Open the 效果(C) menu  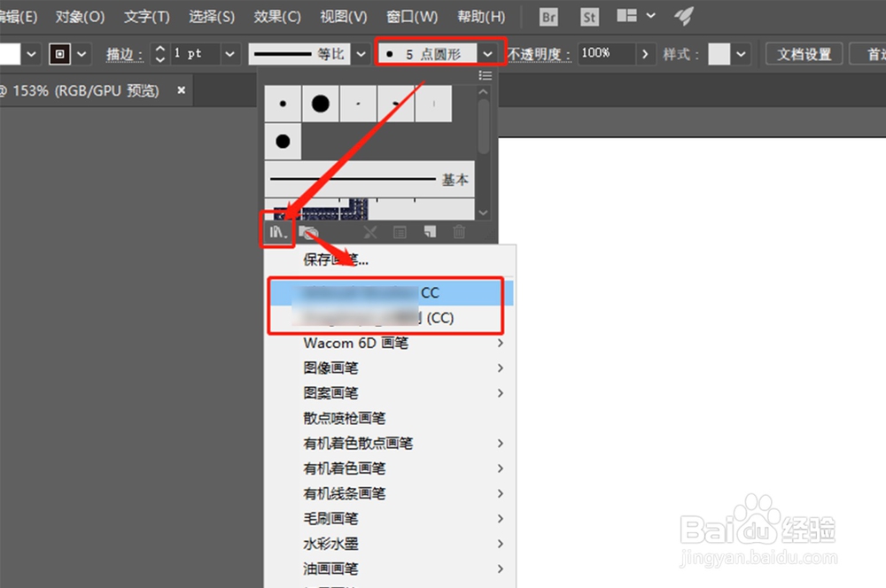pyautogui.click(x=276, y=16)
